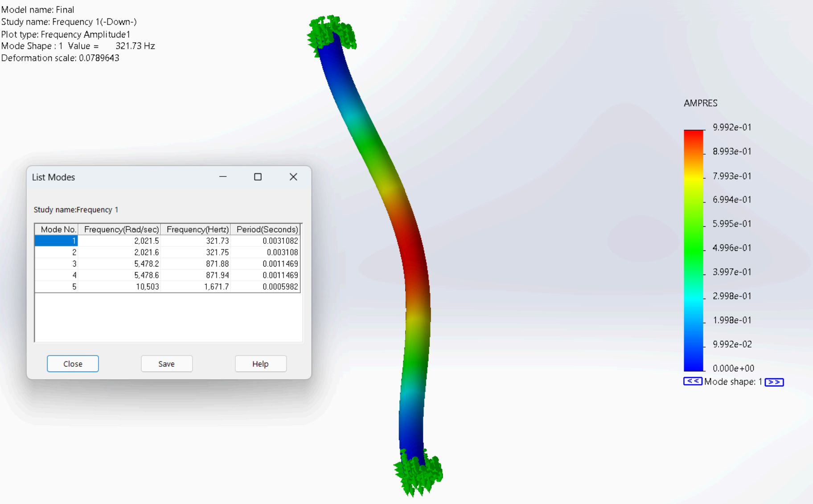Click the 871.88 Hertz cell
Viewport: 813px width, 504px height.
click(196, 264)
